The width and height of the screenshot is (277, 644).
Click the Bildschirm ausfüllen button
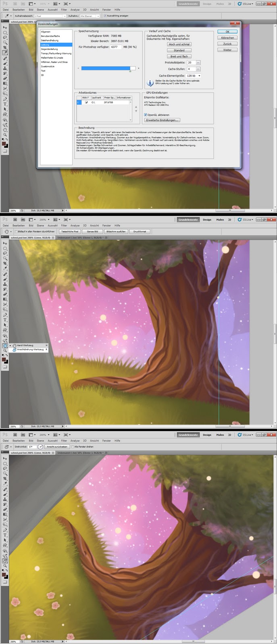[116, 231]
